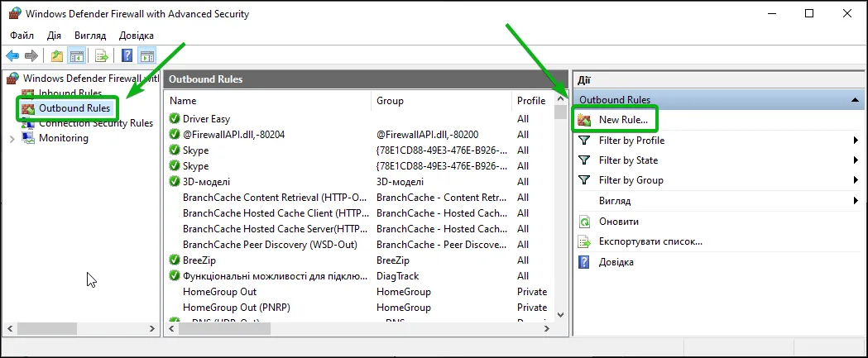The width and height of the screenshot is (868, 358).
Task: Click the tree pane left scroll arrow
Action: (9, 329)
